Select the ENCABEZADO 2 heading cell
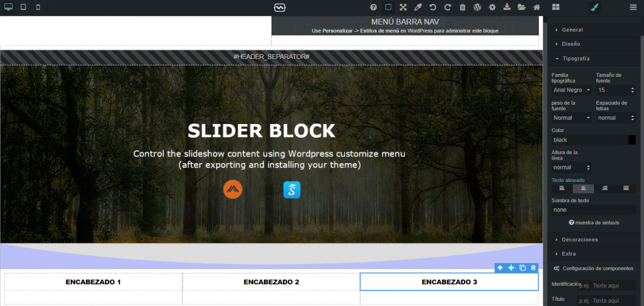 click(x=271, y=282)
